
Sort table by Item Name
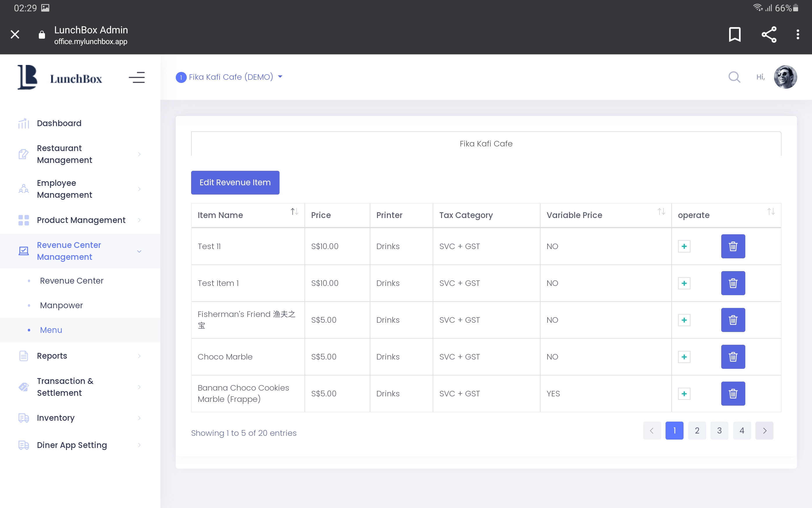(294, 212)
